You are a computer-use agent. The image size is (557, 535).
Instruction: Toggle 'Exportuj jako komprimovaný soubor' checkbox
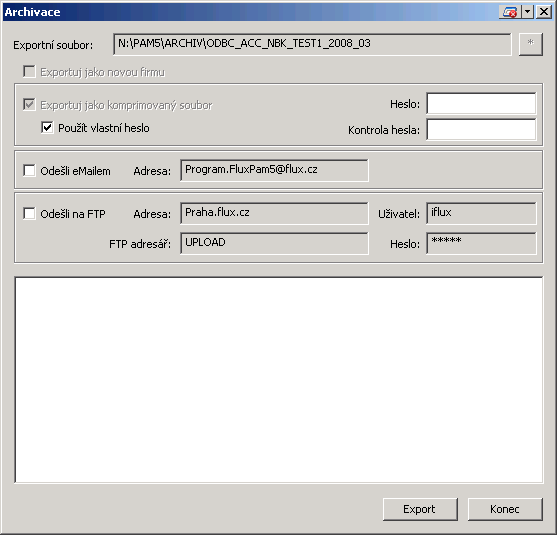point(29,104)
